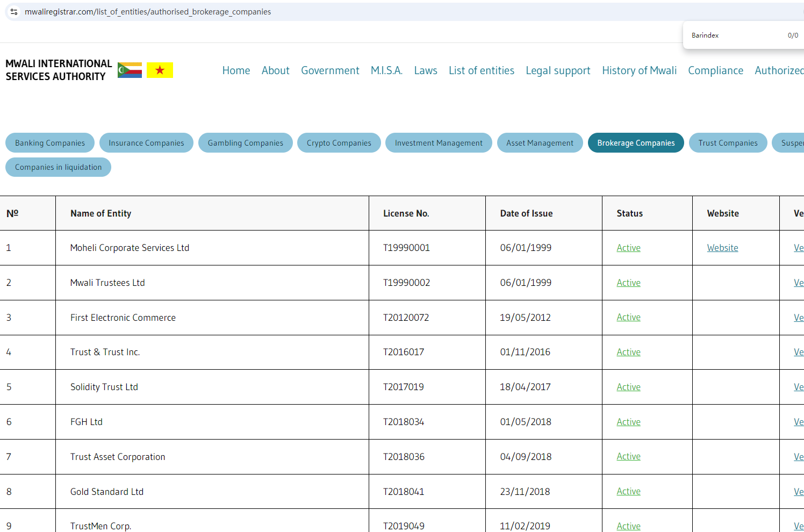The image size is (804, 532).
Task: Click the Mwali International Services Authority logo text
Action: [59, 70]
